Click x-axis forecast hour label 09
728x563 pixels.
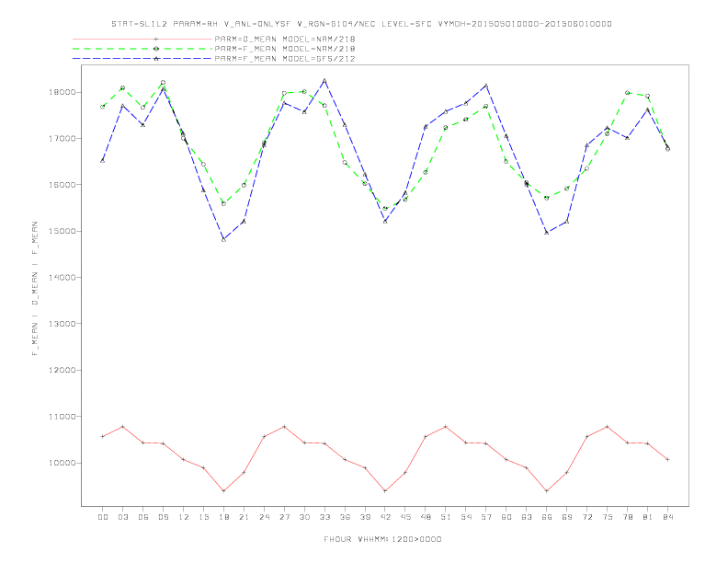[163, 517]
